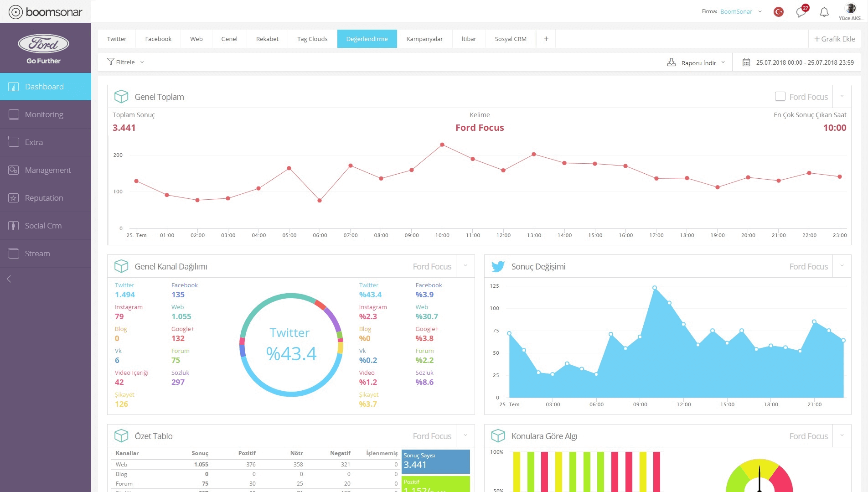
Task: Click the Turkish flag language icon
Action: (779, 12)
